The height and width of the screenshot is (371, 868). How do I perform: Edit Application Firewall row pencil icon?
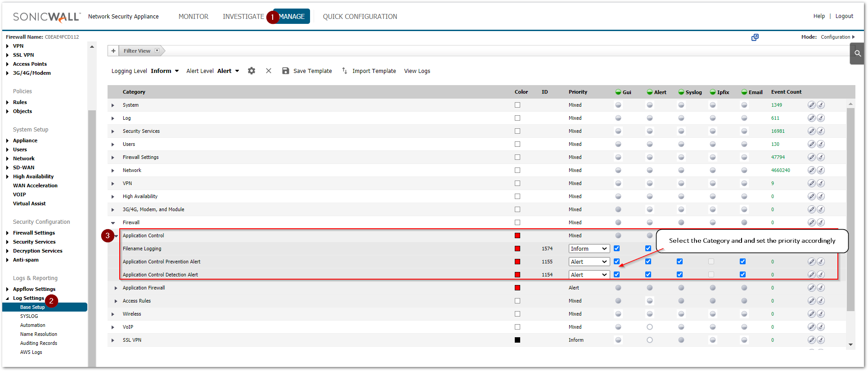[x=811, y=288]
